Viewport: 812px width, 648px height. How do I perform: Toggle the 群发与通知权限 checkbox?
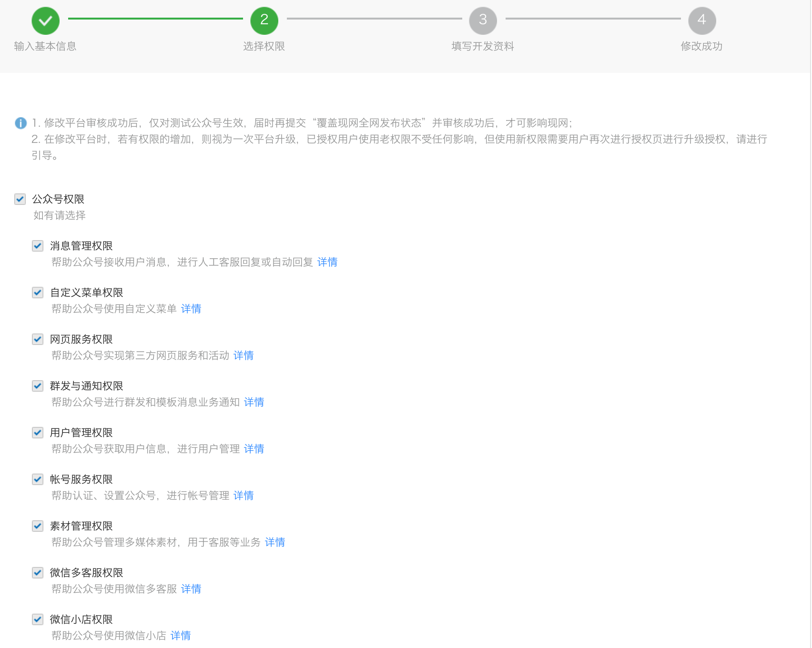pyautogui.click(x=38, y=386)
